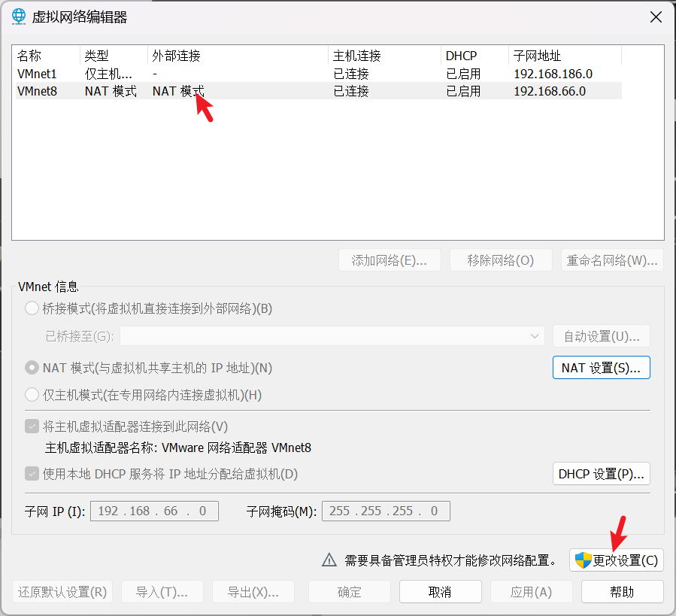The width and height of the screenshot is (676, 616).
Task: Click the 确定 button
Action: [349, 592]
